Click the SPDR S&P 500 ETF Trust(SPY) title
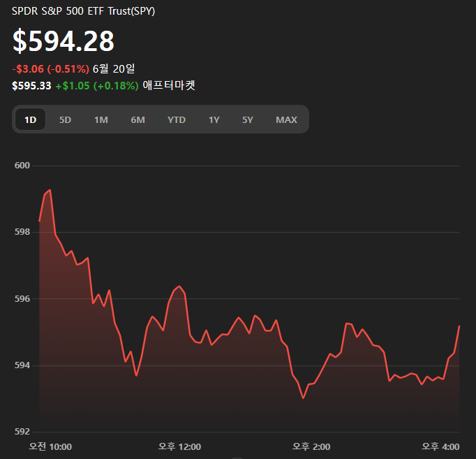Screen dimensions: 476x459 point(83,11)
